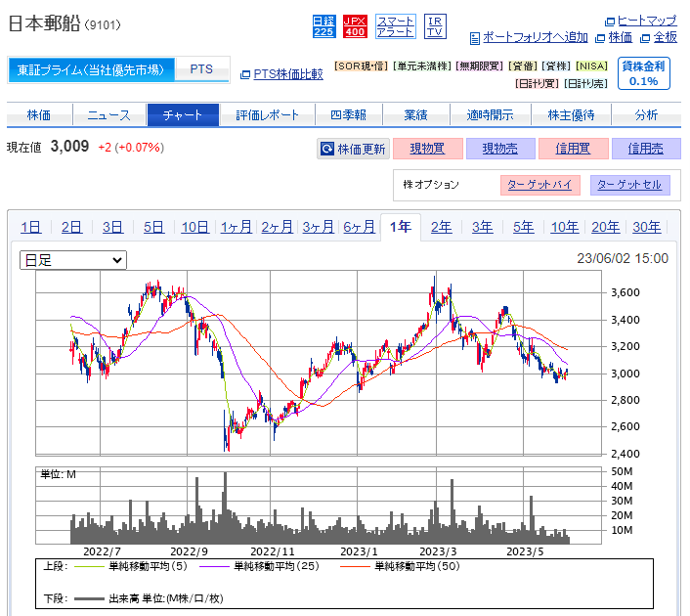Open the 四季報 tab
The height and width of the screenshot is (616, 690).
coord(349,115)
